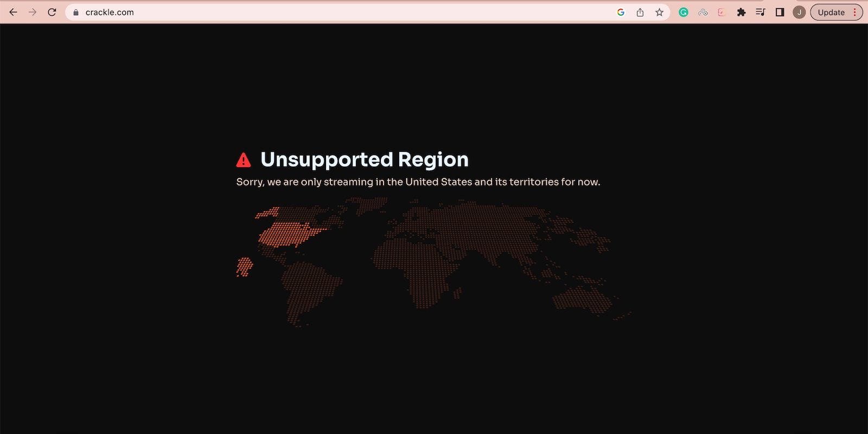Open the pink note extension icon
The image size is (868, 434).
[x=722, y=12]
